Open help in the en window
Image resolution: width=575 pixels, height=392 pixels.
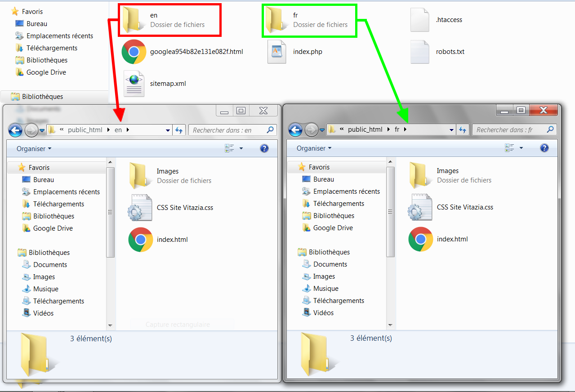tap(264, 148)
